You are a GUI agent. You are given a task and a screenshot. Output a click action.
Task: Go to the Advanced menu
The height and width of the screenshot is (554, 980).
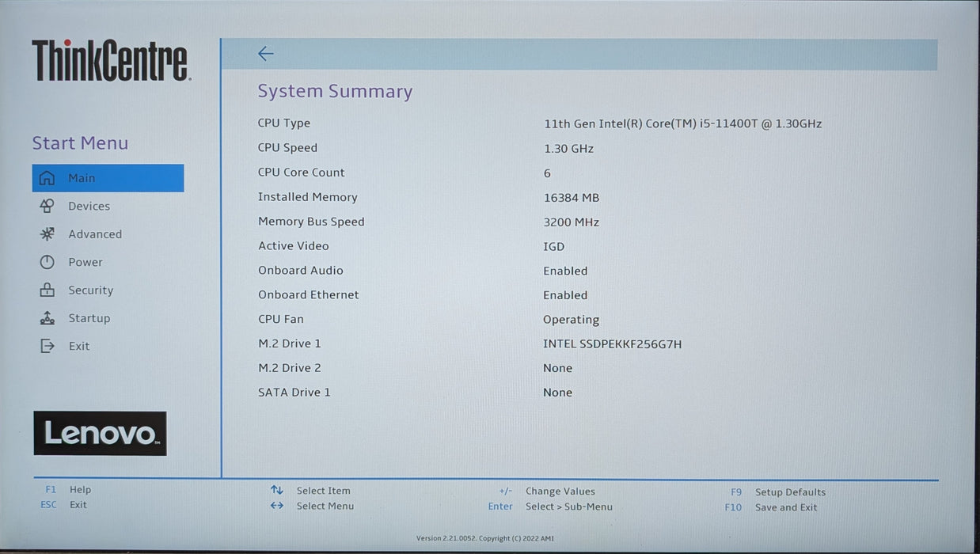tap(95, 234)
